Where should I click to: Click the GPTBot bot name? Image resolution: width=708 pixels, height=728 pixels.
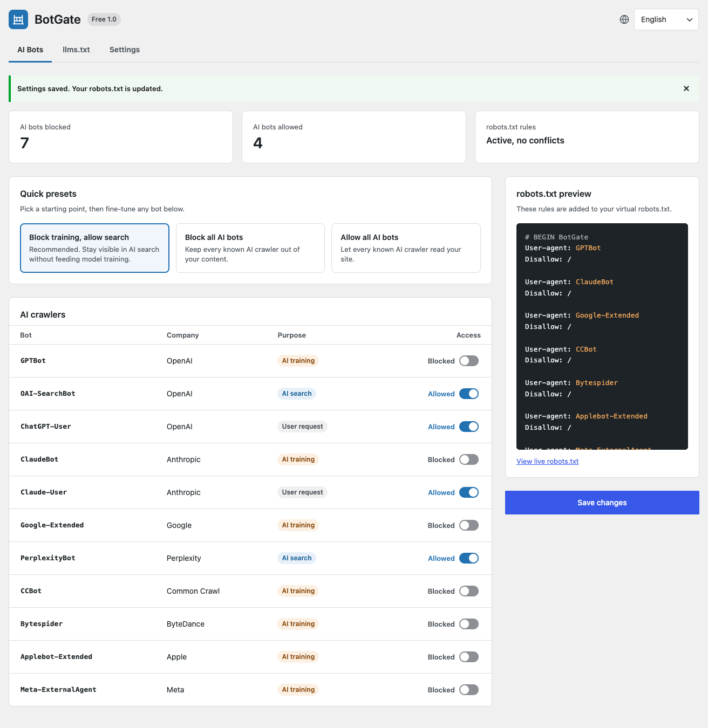pos(33,361)
